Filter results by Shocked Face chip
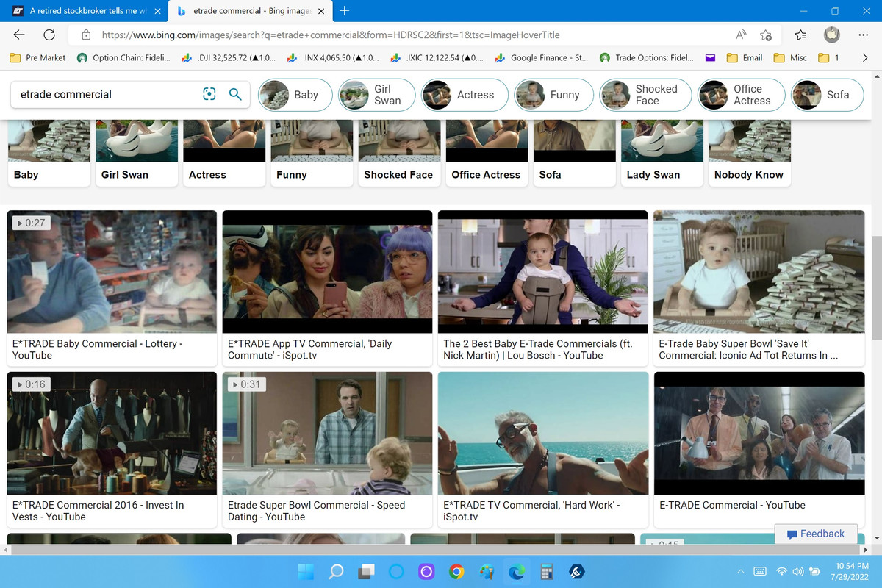The image size is (882, 588). 645,95
